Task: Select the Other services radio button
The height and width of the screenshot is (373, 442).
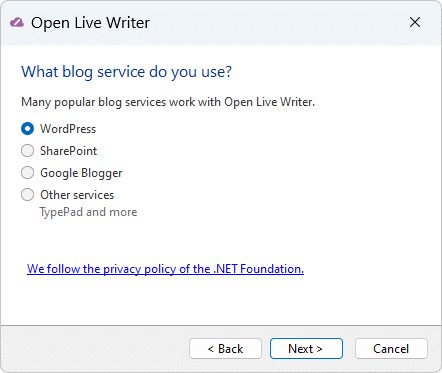Action: pos(27,195)
